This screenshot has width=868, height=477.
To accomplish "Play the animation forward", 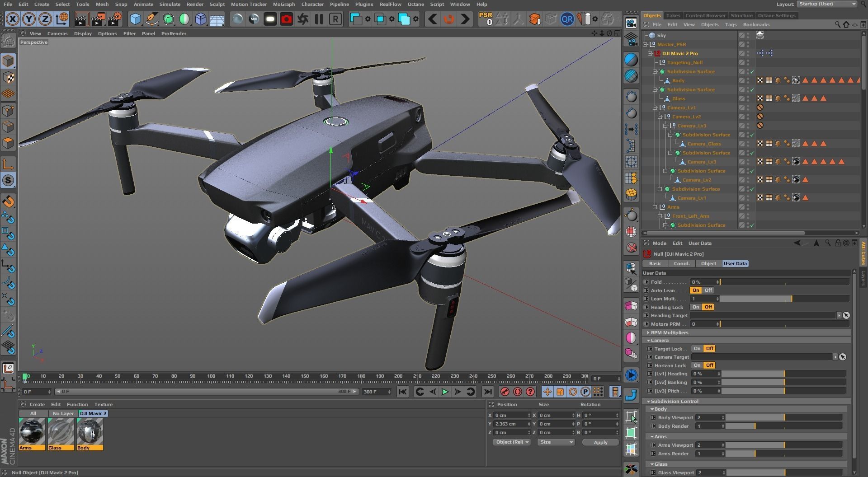I will 445,392.
